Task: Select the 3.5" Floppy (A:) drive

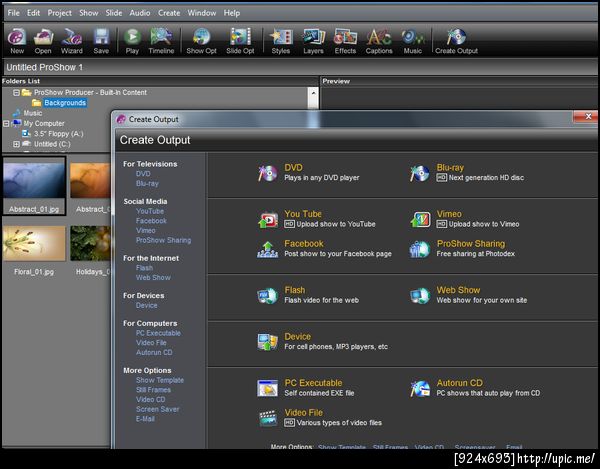Action: (x=58, y=134)
